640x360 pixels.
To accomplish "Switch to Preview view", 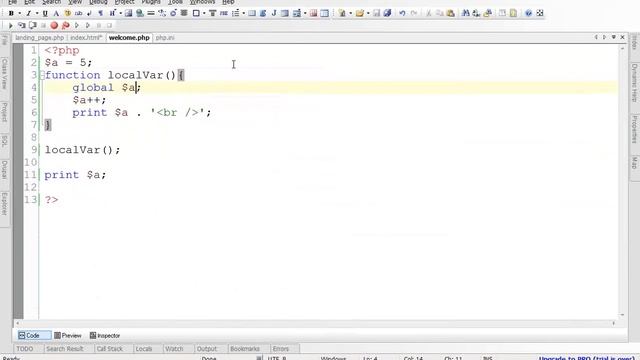I will [68, 336].
